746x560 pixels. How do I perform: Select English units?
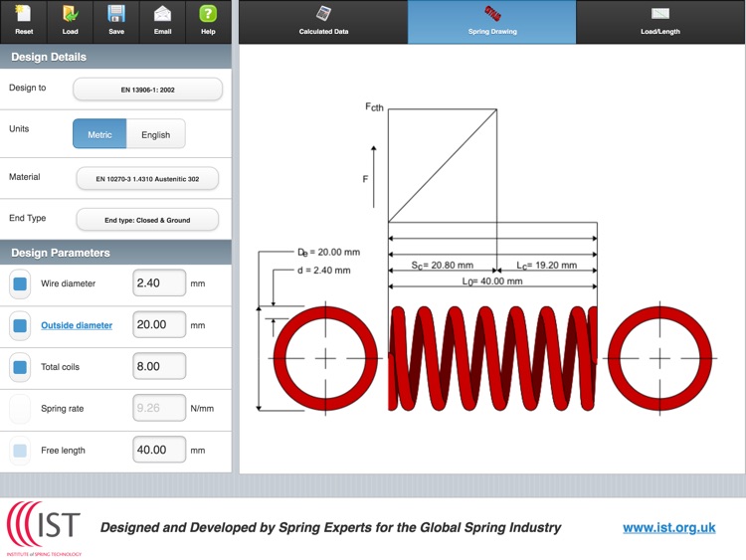(x=156, y=134)
